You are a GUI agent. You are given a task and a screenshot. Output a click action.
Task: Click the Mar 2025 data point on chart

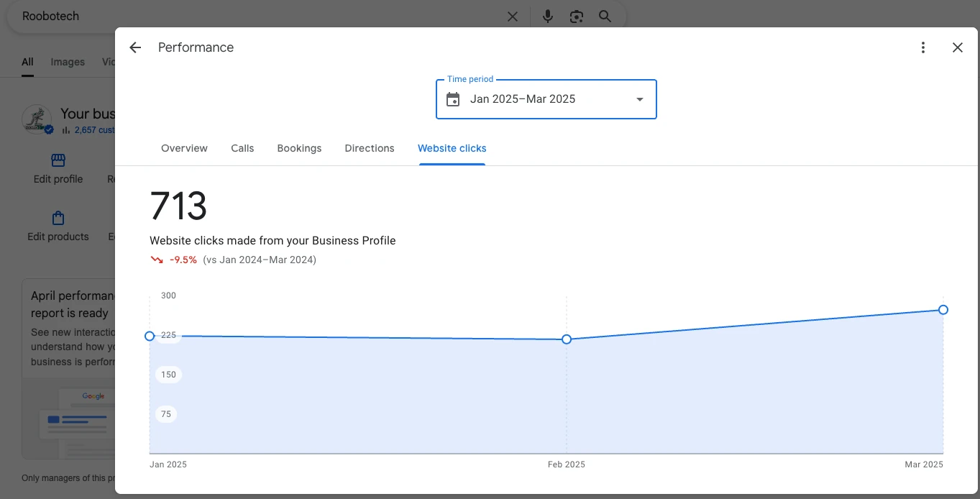point(943,310)
